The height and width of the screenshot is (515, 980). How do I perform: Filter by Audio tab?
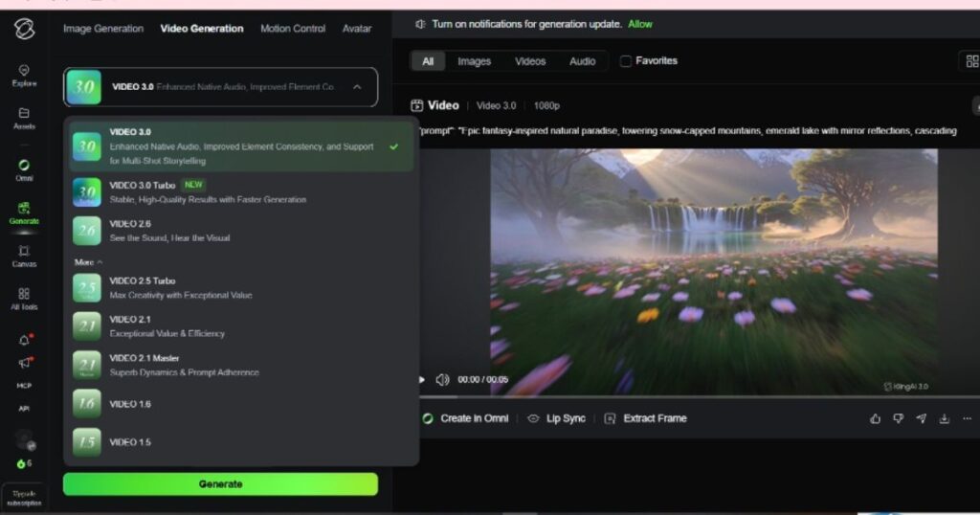pyautogui.click(x=582, y=61)
